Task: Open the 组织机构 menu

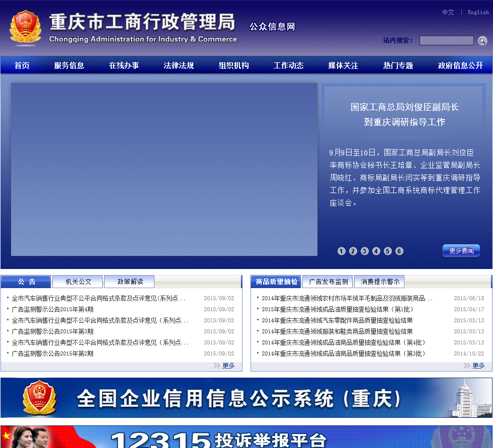Action: tap(233, 65)
